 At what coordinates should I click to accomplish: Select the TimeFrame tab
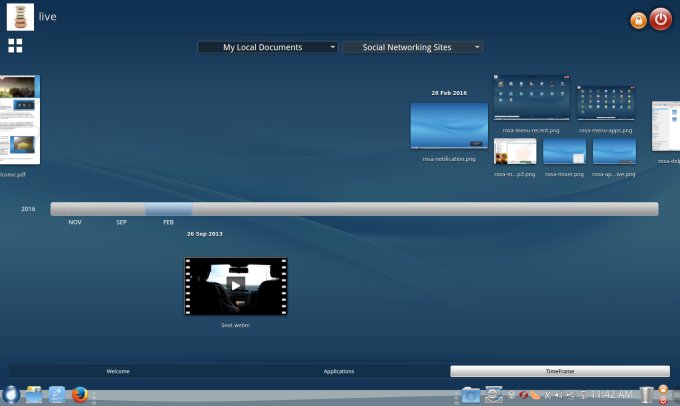(559, 371)
